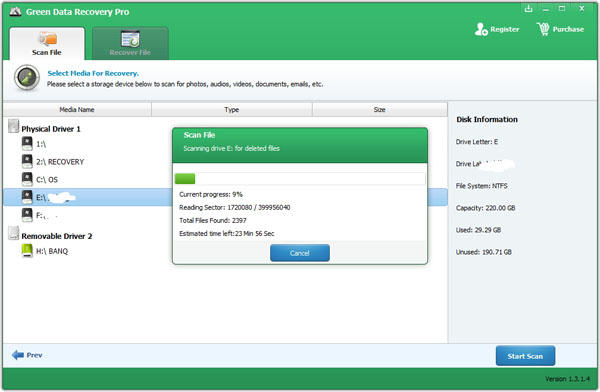Click the Disk Information heading

tap(487, 119)
